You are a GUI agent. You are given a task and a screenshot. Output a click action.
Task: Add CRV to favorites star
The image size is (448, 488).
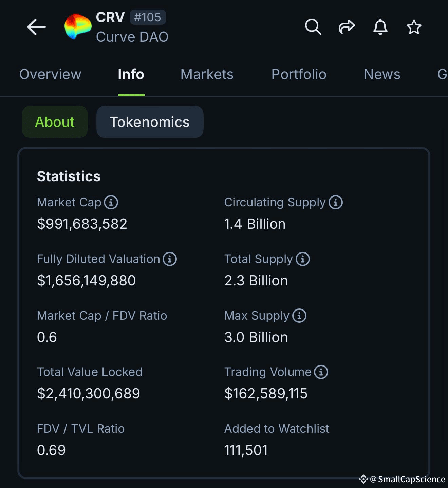coord(414,27)
